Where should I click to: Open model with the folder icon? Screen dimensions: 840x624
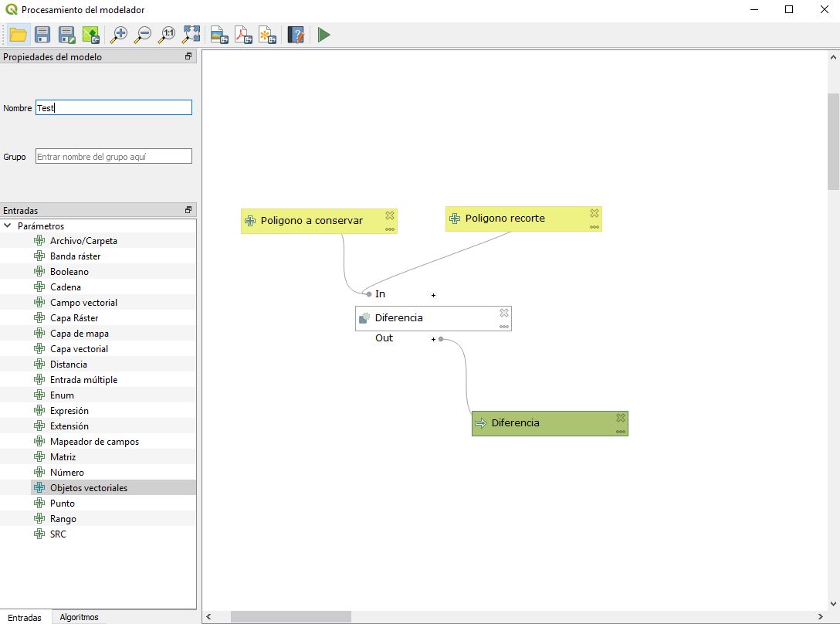click(19, 35)
